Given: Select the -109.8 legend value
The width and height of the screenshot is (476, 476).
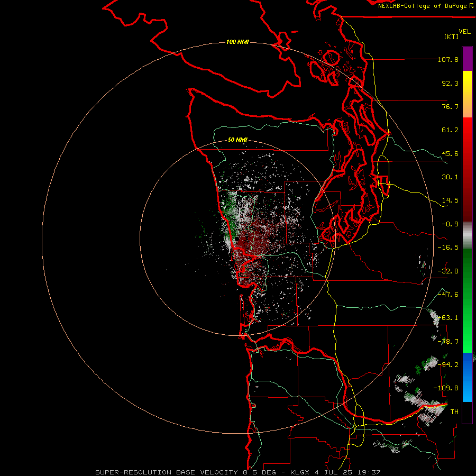Looking at the screenshot, I should (x=446, y=388).
